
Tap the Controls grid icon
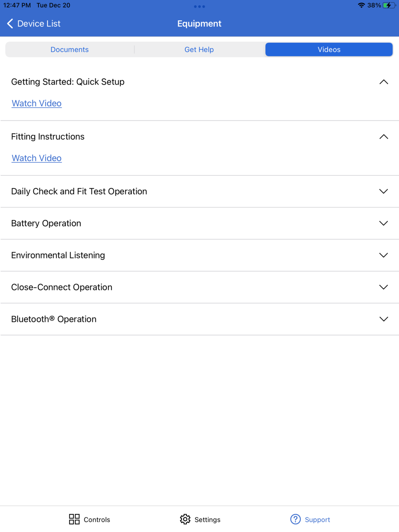tap(74, 519)
